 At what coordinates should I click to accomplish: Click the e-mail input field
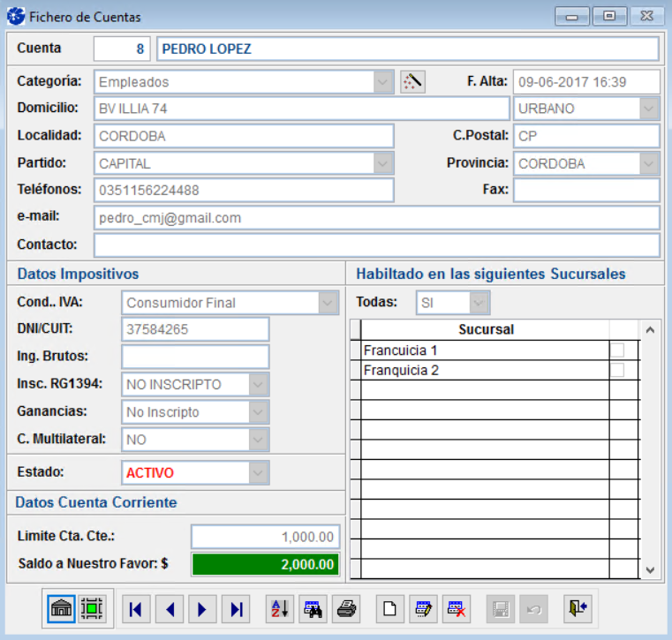(x=376, y=218)
